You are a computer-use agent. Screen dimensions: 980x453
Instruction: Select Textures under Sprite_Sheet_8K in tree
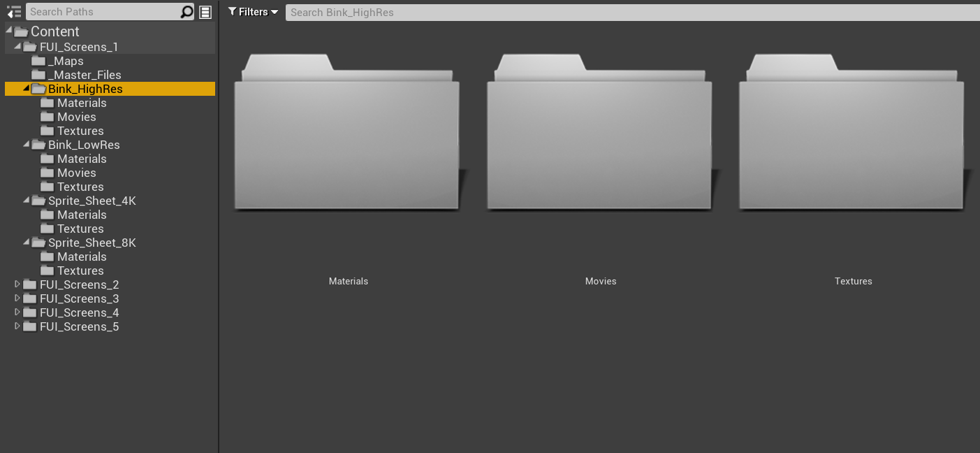point(80,271)
